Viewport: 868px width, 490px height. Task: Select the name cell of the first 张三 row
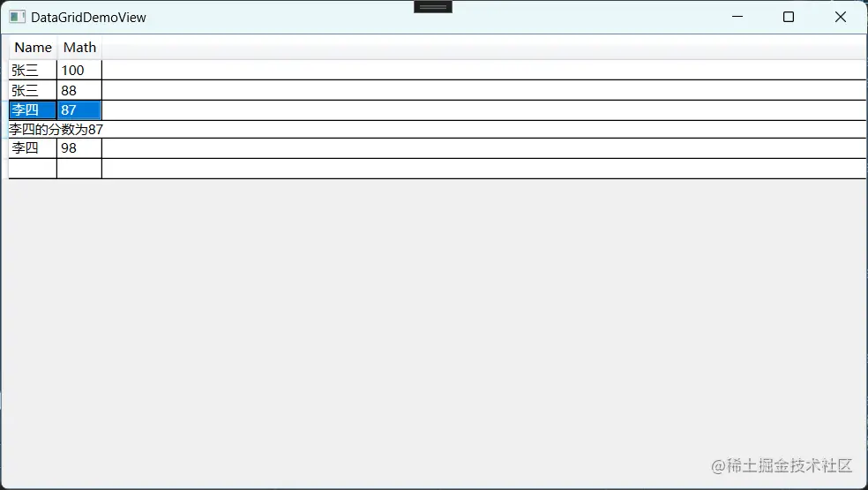(x=33, y=70)
